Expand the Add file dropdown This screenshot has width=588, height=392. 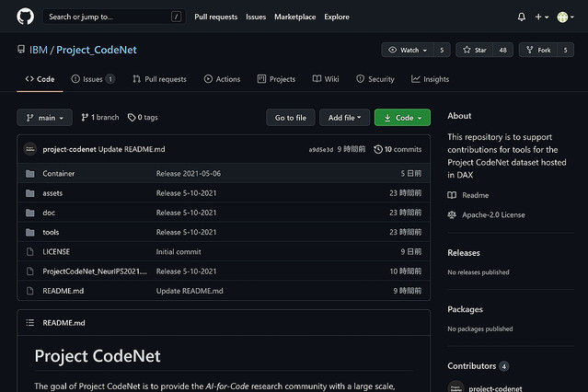coord(345,118)
